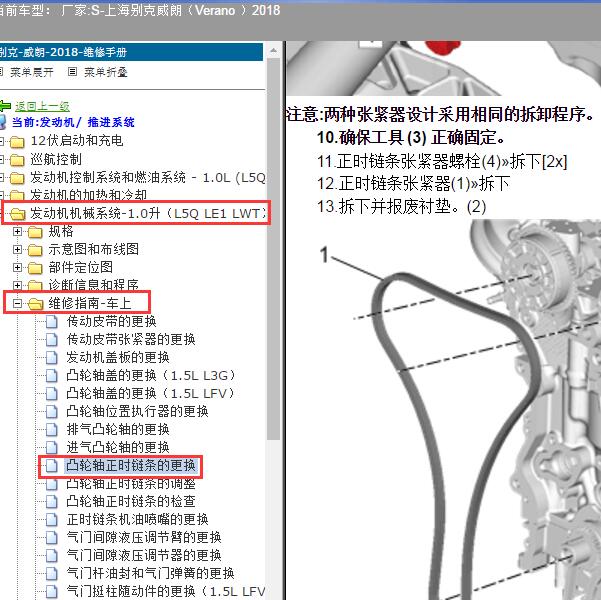Expand the 诊断信息和程序 folder
Image resolution: width=601 pixels, height=600 pixels.
pyautogui.click(x=17, y=285)
